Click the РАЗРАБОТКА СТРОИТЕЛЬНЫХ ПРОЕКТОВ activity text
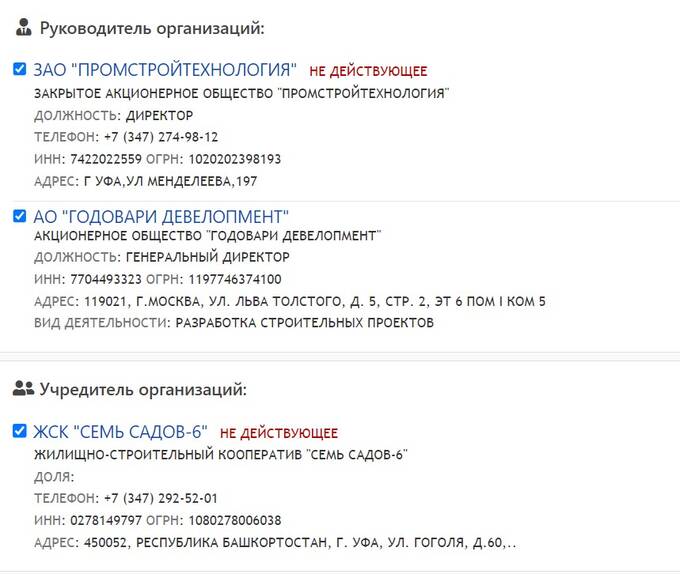Image resolution: width=680 pixels, height=574 pixels. coord(304,323)
